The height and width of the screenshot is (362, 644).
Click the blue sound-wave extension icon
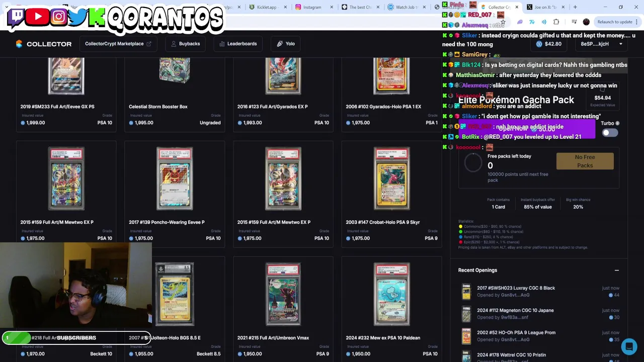coord(544,22)
